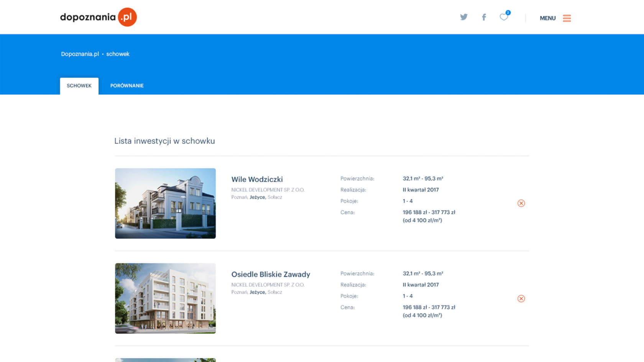
Task: Open the Osiedle Bliskie Zawady building photo
Action: [165, 298]
